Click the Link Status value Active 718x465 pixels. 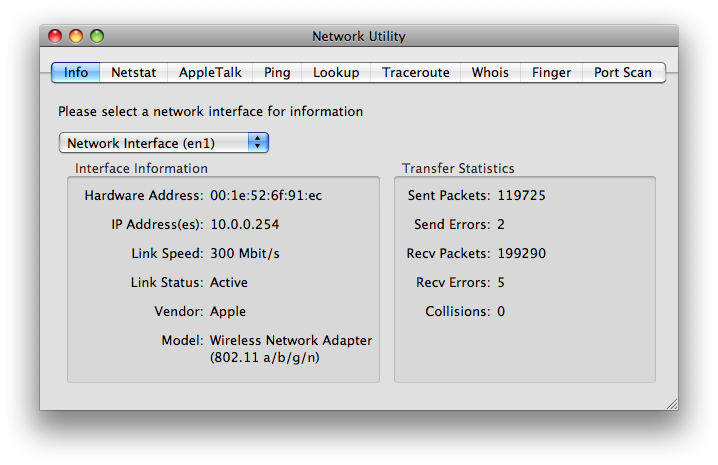pos(228,282)
